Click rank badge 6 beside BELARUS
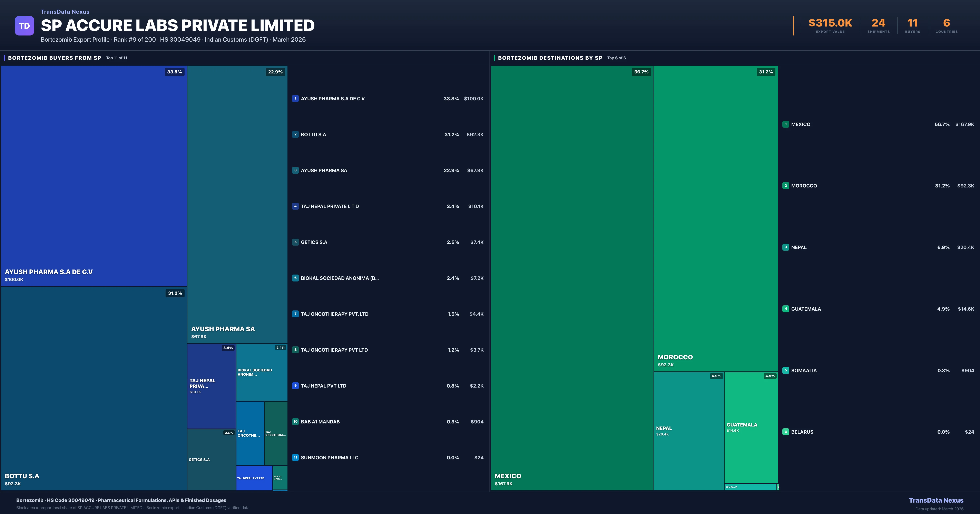980x514 pixels. (x=786, y=432)
